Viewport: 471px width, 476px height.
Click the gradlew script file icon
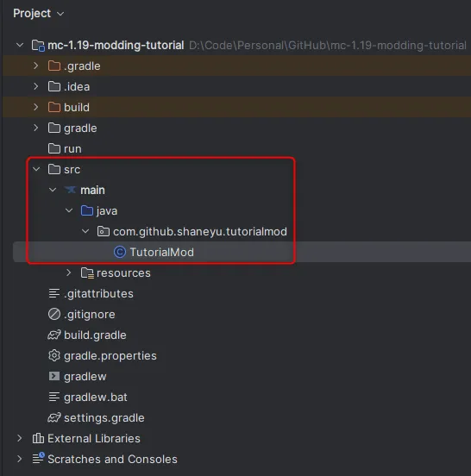[54, 376]
